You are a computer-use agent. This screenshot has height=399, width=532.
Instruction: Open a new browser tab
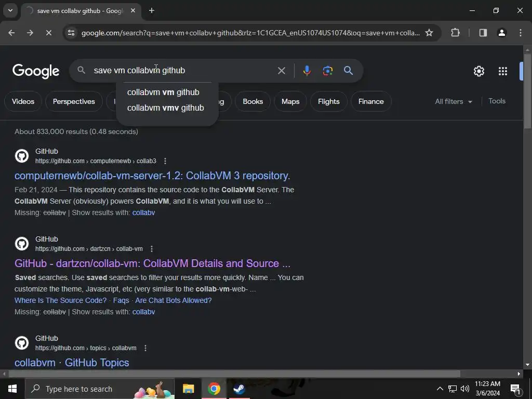click(152, 11)
